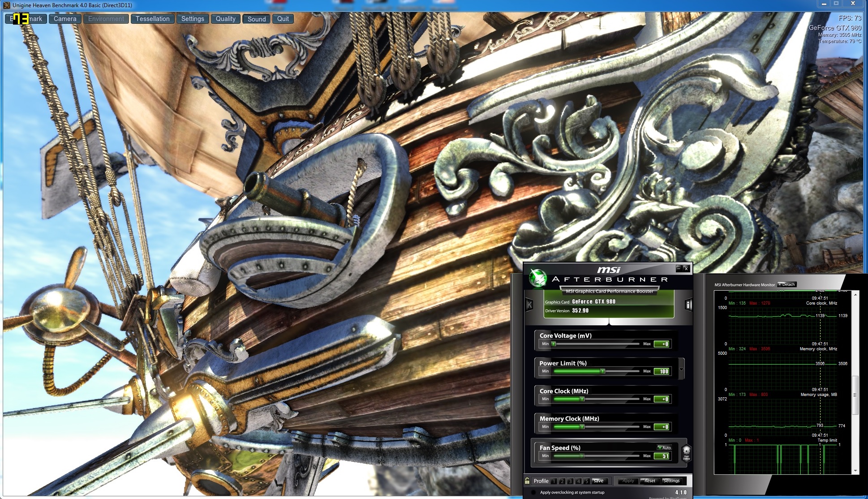The image size is (868, 499).
Task: Enable Apply overclocking at system startup
Action: [x=533, y=492]
